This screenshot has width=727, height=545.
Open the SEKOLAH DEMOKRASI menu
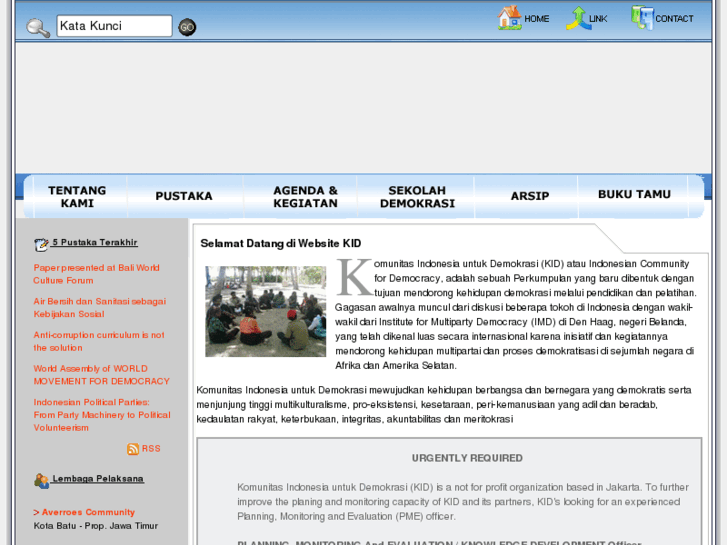(x=417, y=197)
